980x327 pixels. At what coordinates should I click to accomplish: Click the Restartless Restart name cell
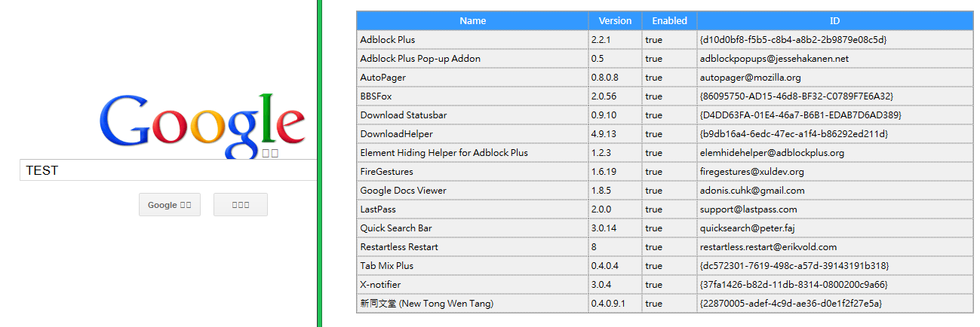pyautogui.click(x=399, y=247)
